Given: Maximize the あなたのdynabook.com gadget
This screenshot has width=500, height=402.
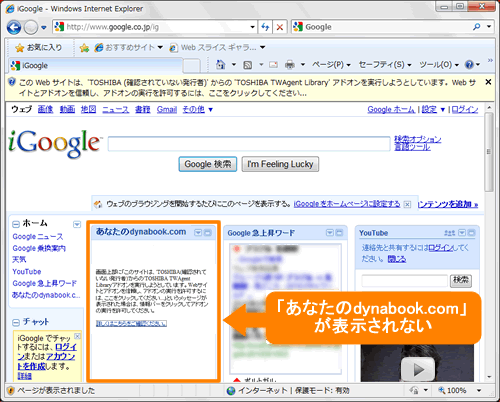Looking at the screenshot, I should pos(208,232).
